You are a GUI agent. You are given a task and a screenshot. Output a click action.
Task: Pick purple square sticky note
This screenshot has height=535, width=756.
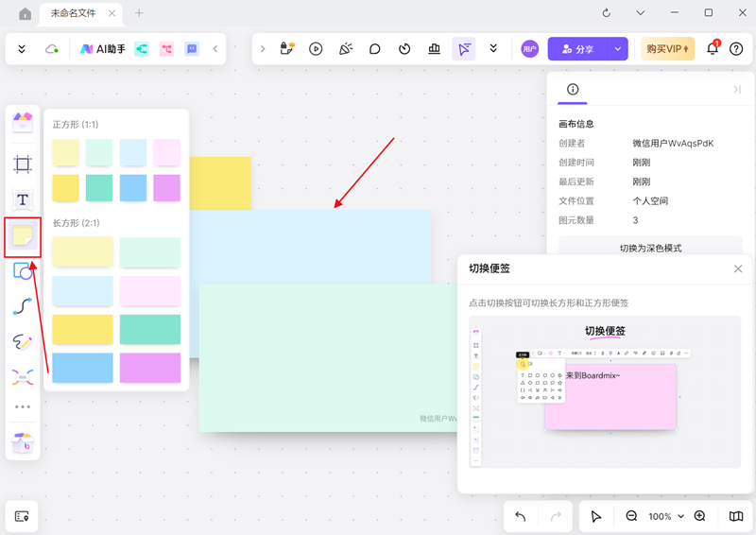167,188
